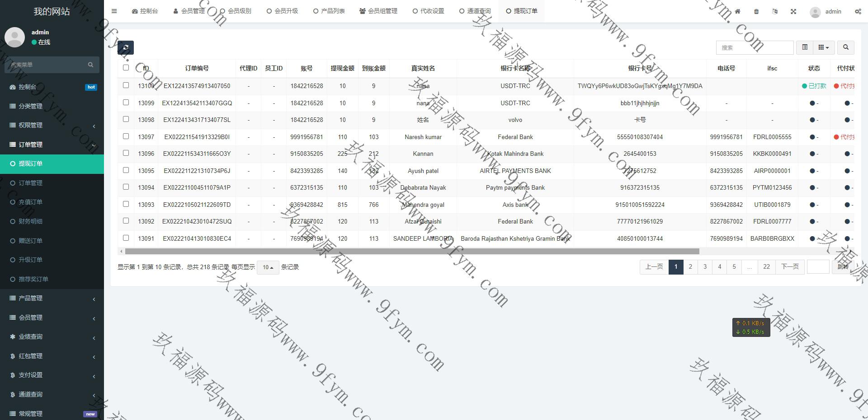This screenshot has height=420, width=868.
Task: Open 充值订单 in the sidebar
Action: (31, 202)
